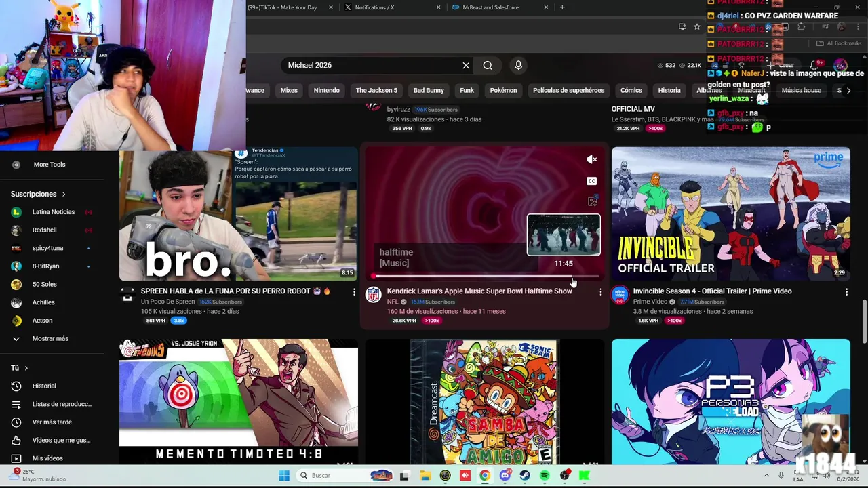Open options menu for Invincible trailer
This screenshot has height=488, width=868.
click(x=846, y=291)
